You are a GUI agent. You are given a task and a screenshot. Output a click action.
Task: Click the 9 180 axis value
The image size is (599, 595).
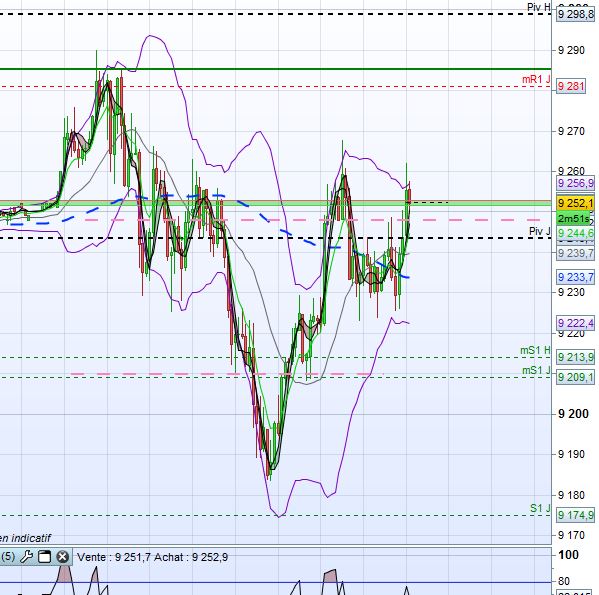571,495
